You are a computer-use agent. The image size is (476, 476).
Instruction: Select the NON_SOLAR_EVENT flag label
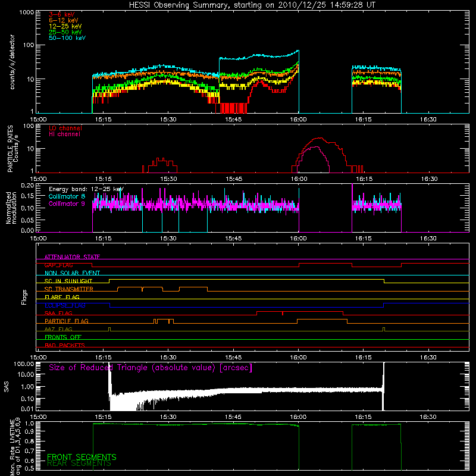pos(72,273)
